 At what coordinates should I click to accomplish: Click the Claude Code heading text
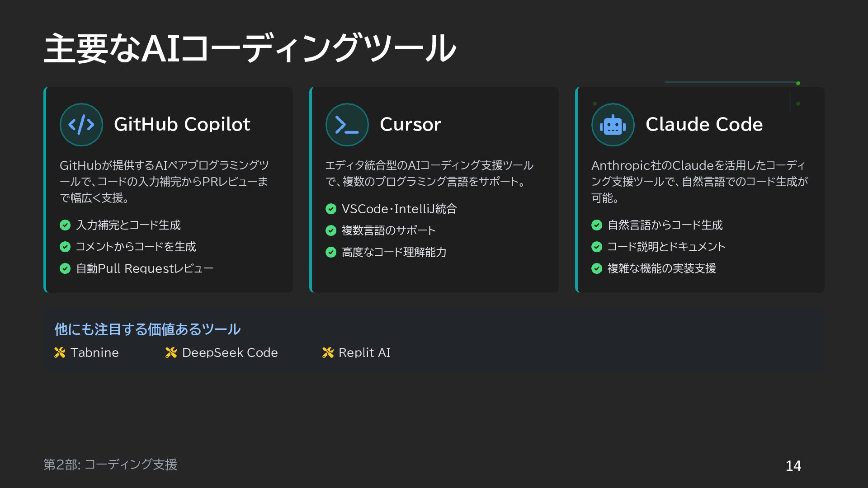coord(704,124)
